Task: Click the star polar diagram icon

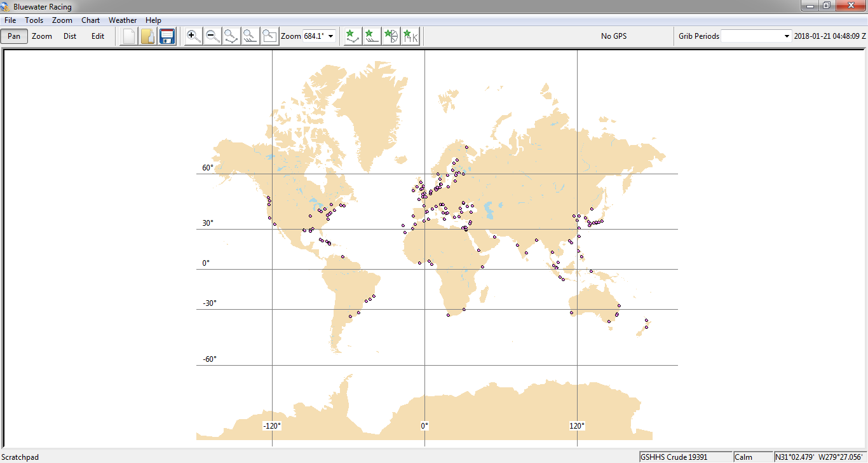Action: click(x=391, y=36)
